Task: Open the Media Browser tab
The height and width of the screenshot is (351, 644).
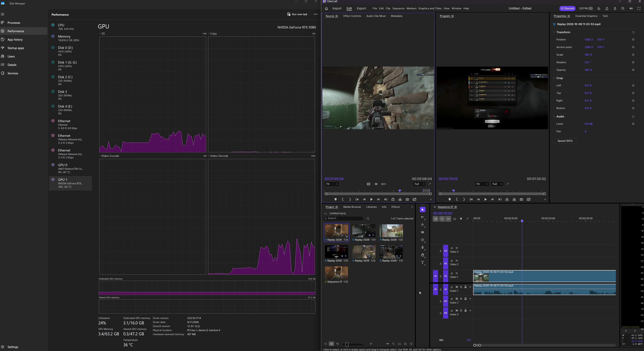Action: 352,207
